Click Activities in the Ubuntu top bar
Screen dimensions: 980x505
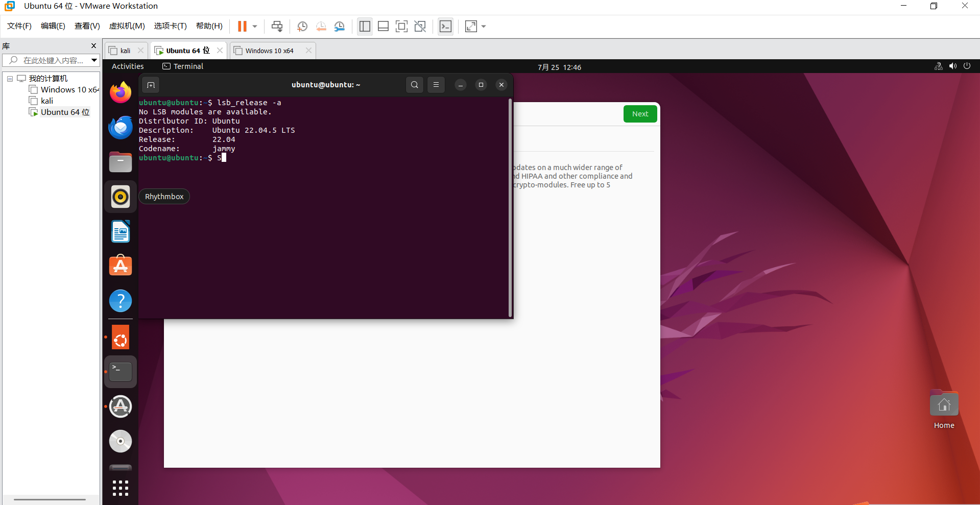(128, 66)
